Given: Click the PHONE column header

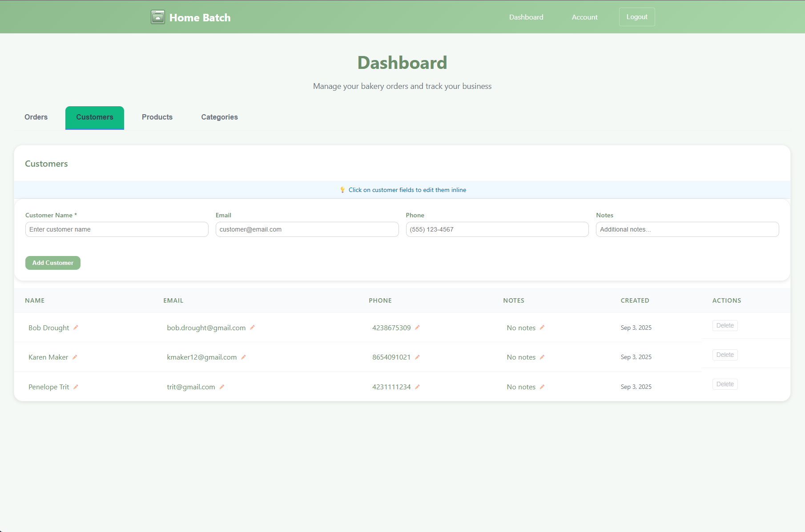Looking at the screenshot, I should (x=380, y=300).
